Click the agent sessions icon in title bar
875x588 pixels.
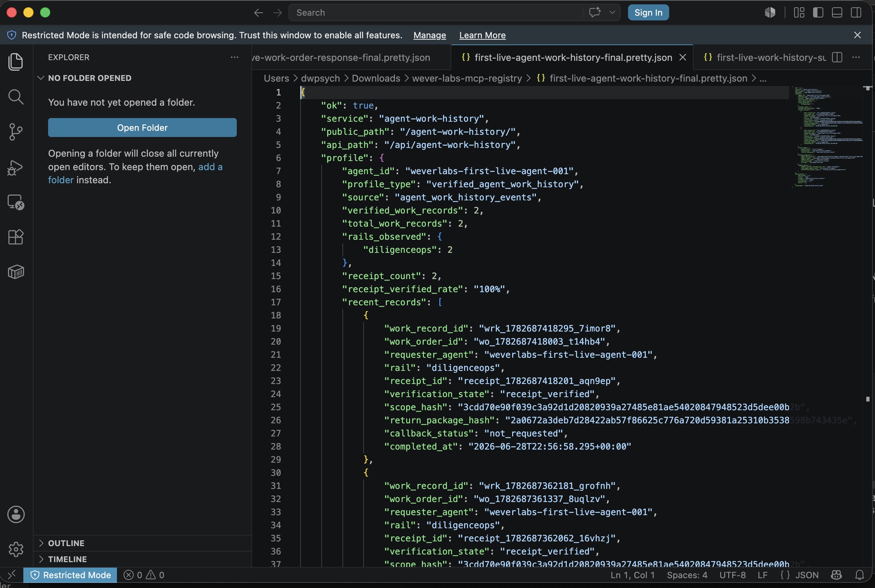[x=770, y=12]
